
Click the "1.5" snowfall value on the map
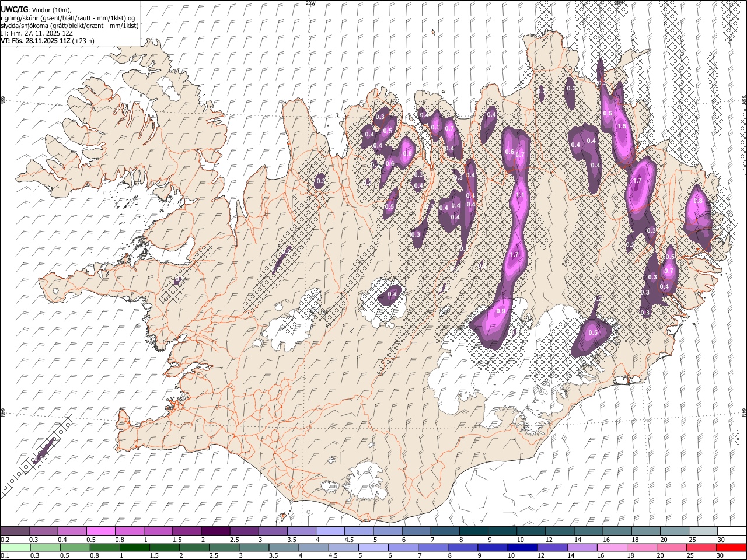(622, 126)
